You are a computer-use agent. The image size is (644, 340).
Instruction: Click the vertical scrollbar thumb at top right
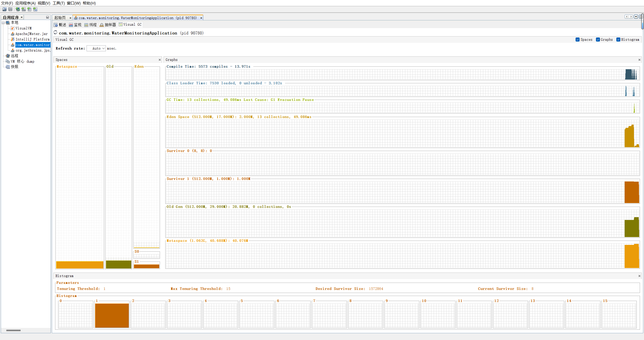coord(642,21)
